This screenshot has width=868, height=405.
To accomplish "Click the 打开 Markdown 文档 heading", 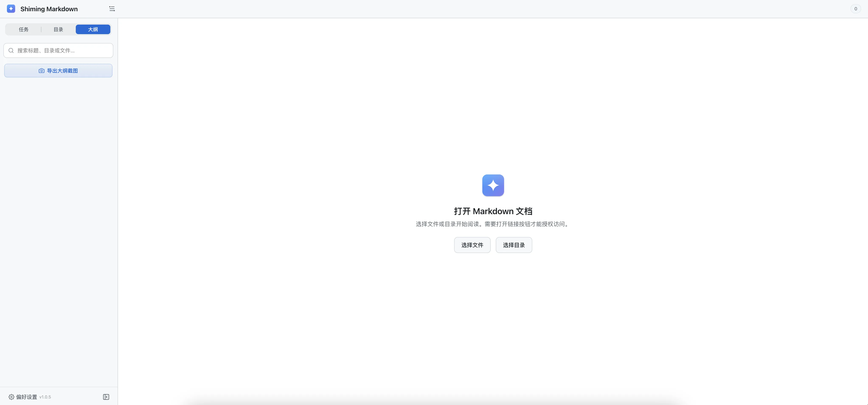I will [493, 211].
